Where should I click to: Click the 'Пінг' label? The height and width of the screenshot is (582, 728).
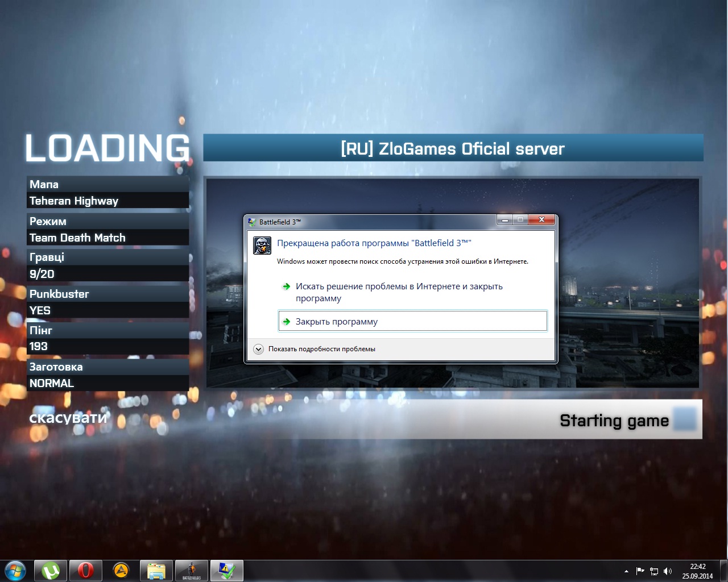[x=40, y=330]
